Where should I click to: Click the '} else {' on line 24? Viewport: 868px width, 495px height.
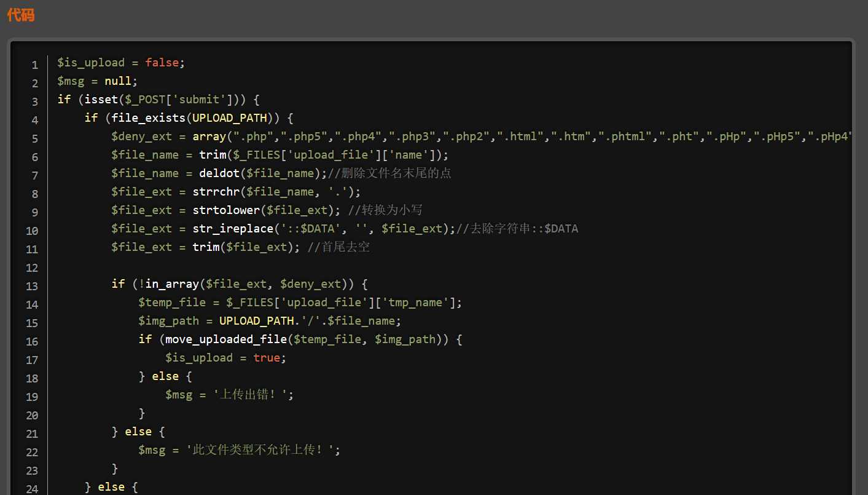[111, 487]
